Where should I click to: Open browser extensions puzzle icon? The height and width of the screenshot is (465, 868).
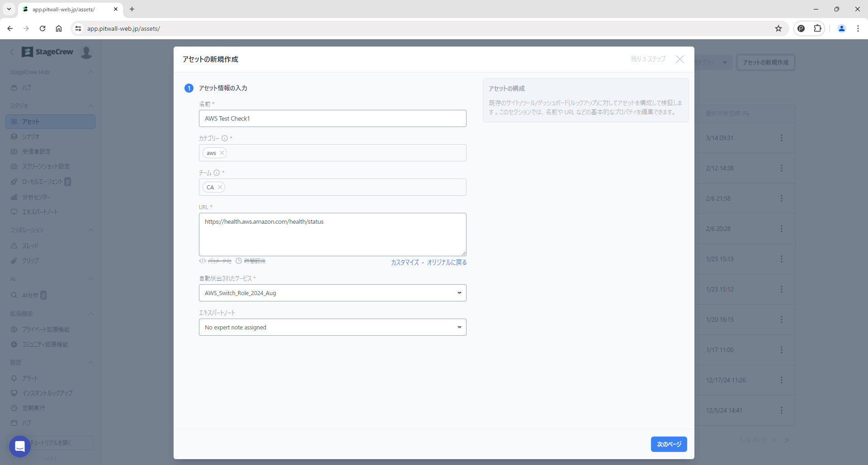(817, 28)
